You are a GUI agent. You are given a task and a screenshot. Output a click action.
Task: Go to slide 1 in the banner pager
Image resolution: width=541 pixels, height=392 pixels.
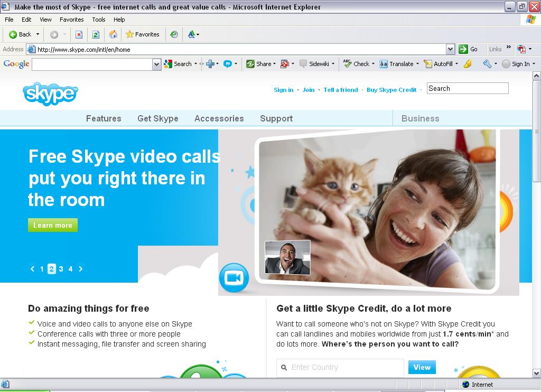pyautogui.click(x=42, y=269)
